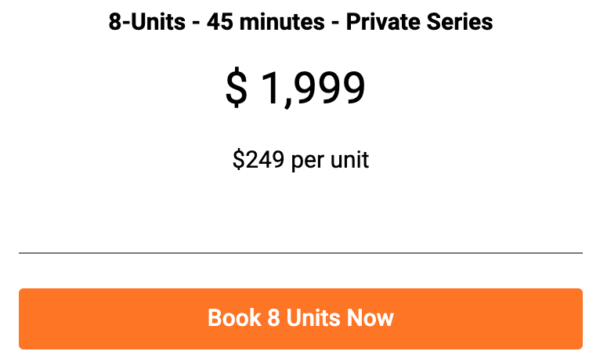Click the word 'Private' in heading

click(x=383, y=22)
